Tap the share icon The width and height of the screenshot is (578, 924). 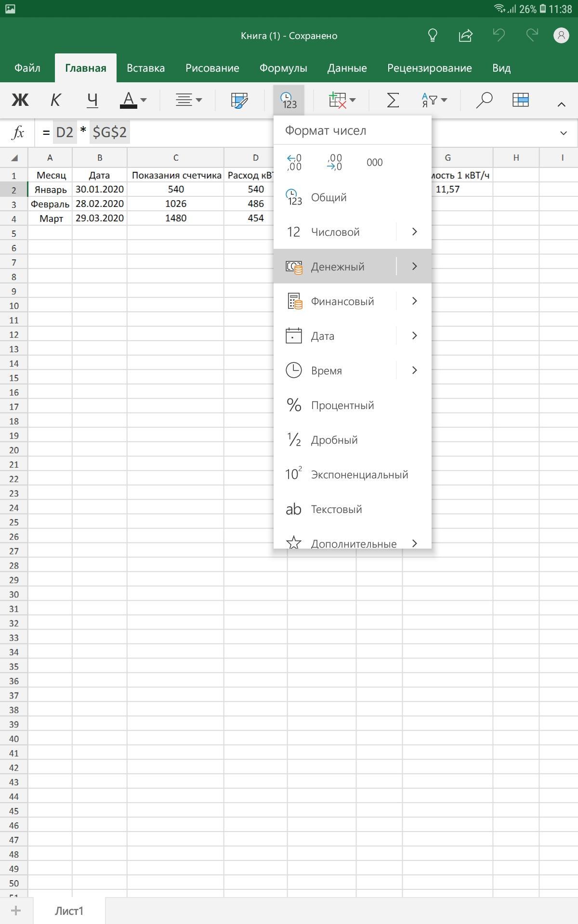pos(465,36)
